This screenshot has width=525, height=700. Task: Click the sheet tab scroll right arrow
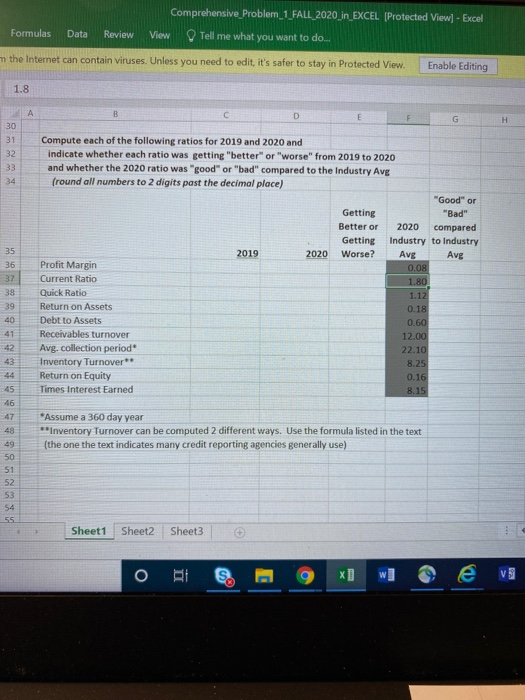click(38, 531)
